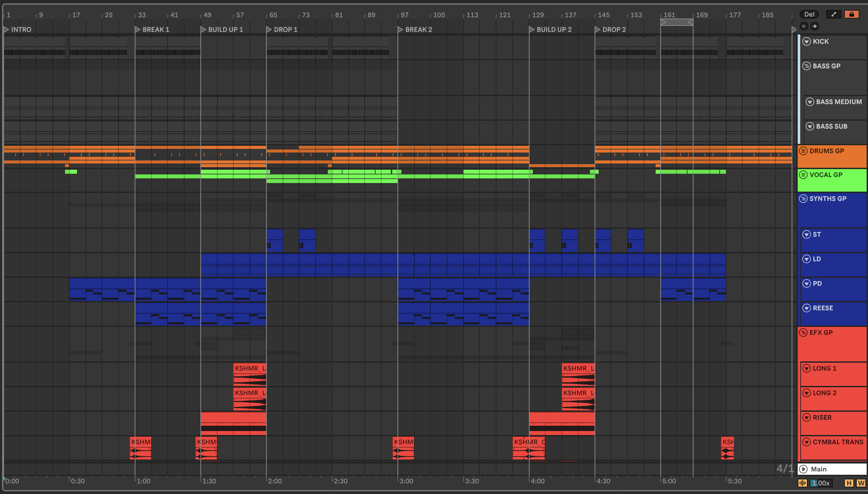Select the KSHMR clip on LONG 1 track
Image resolution: width=868 pixels, height=494 pixels.
(x=250, y=368)
